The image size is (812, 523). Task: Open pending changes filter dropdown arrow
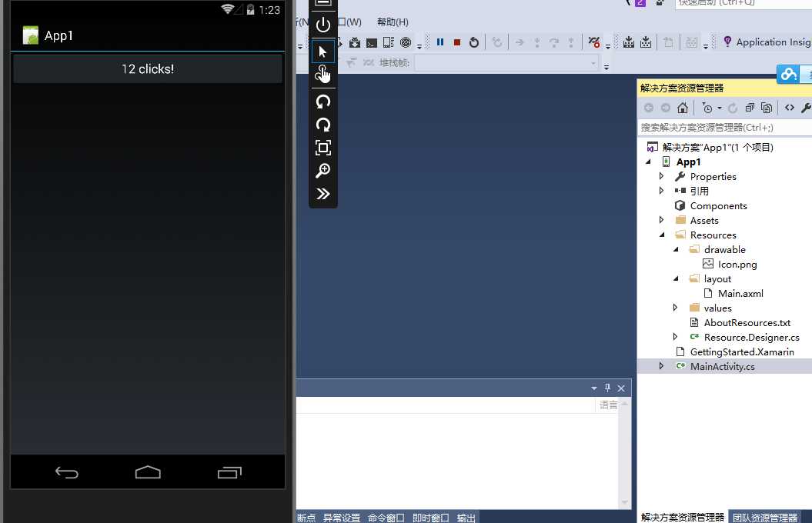[720, 108]
